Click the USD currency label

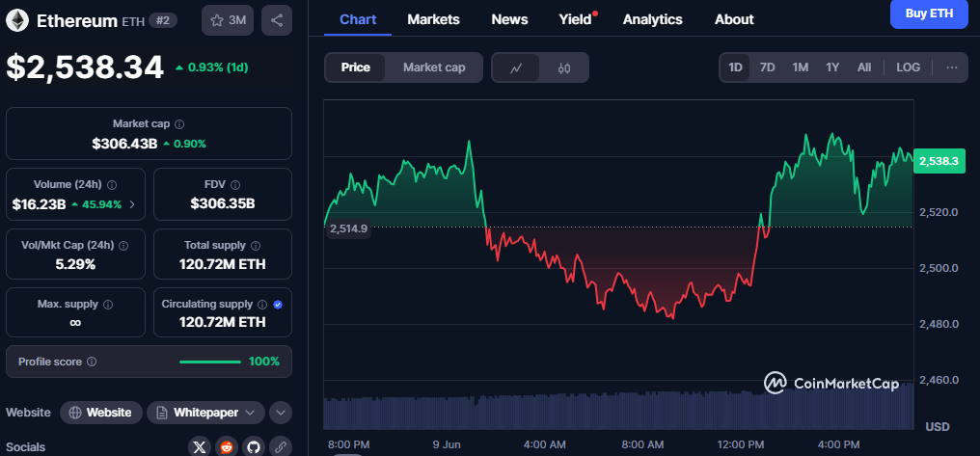coord(938,427)
